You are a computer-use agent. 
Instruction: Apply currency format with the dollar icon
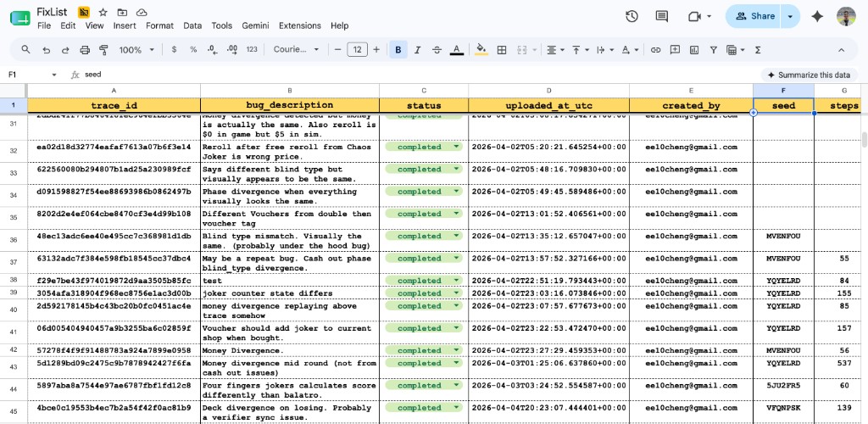point(175,50)
